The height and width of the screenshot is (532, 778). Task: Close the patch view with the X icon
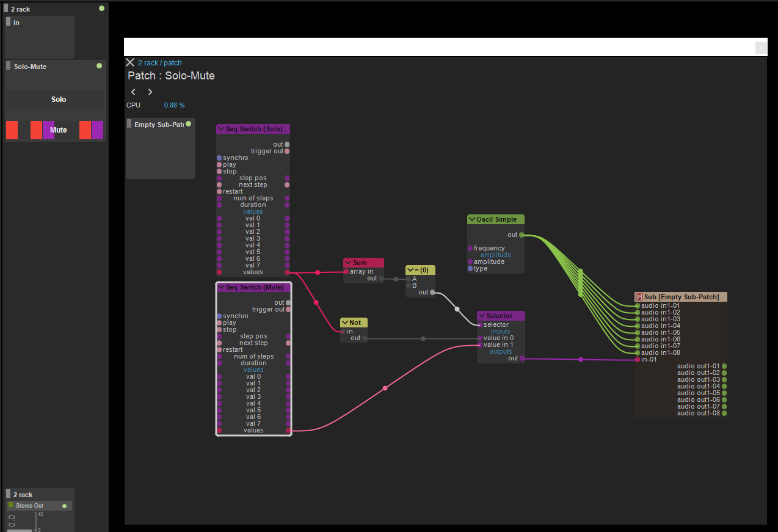coord(130,62)
